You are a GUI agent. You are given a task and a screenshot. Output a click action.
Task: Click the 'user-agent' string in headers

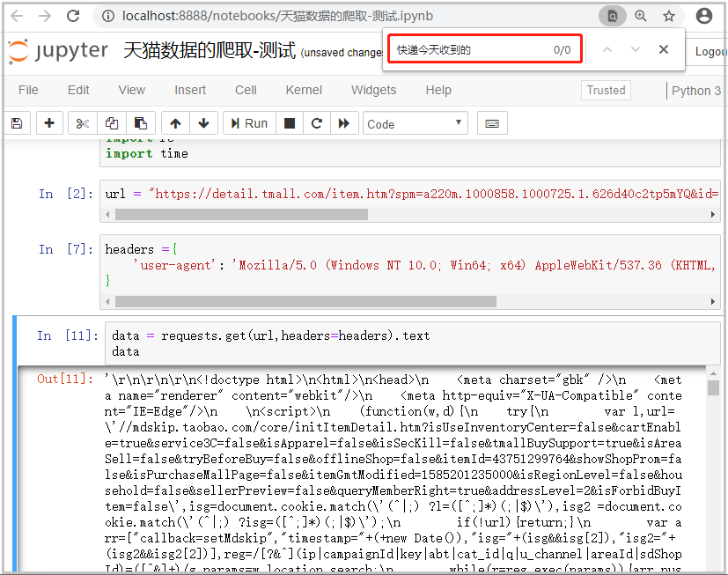click(x=174, y=265)
